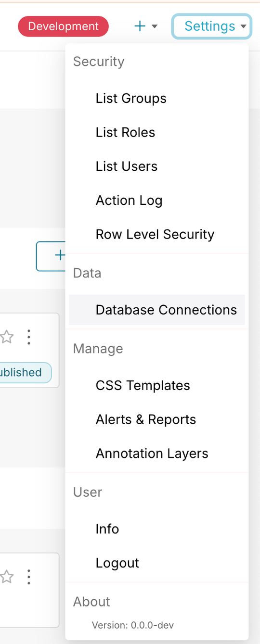Open the Settings dropdown menu
The image size is (260, 644).
coord(212,26)
